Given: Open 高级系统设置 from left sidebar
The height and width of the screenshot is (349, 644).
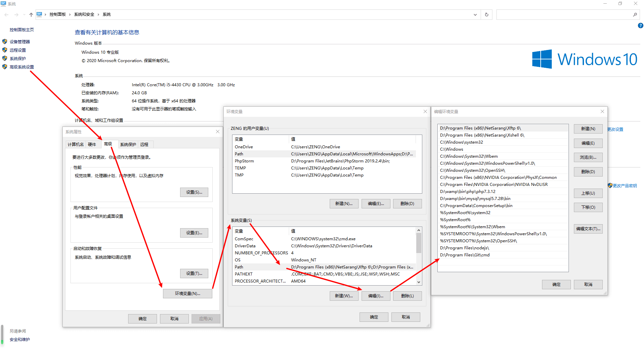Looking at the screenshot, I should coord(21,67).
